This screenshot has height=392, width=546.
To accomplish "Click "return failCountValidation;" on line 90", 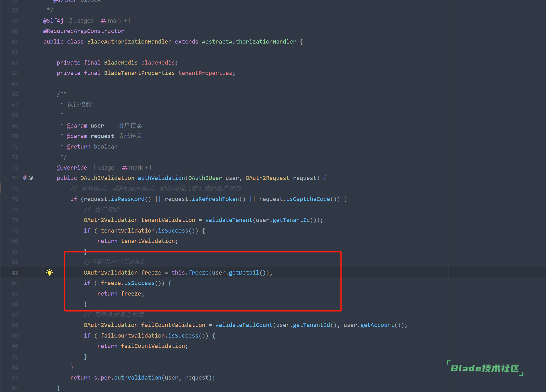I will (142, 346).
